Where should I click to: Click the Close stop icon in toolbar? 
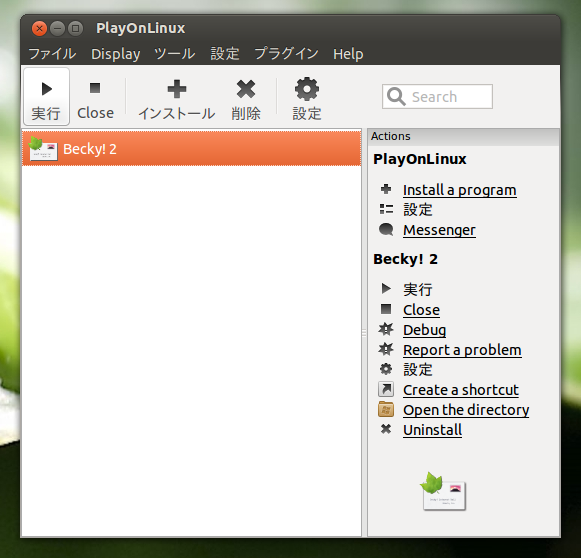(95, 88)
